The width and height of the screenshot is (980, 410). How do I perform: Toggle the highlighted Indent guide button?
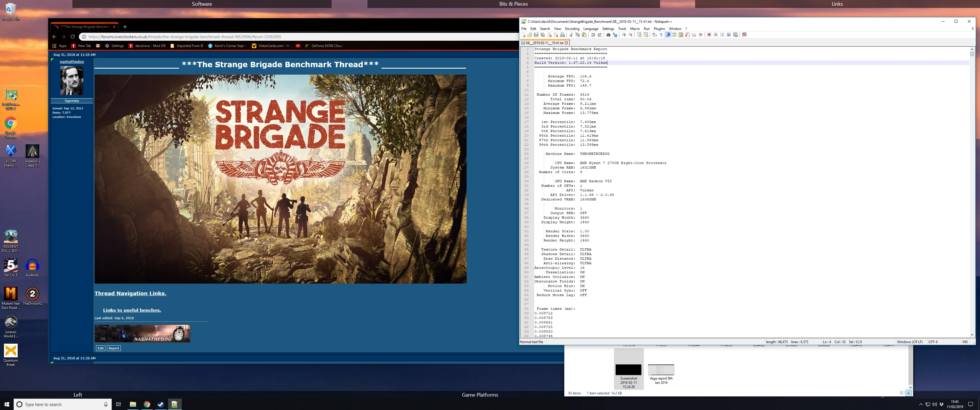[x=668, y=35]
